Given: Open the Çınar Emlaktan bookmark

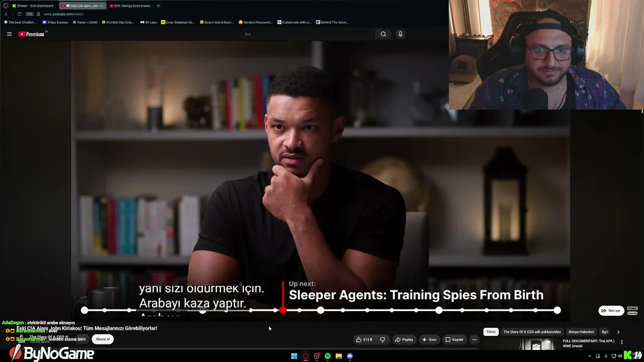Looking at the screenshot, I should (x=178, y=22).
